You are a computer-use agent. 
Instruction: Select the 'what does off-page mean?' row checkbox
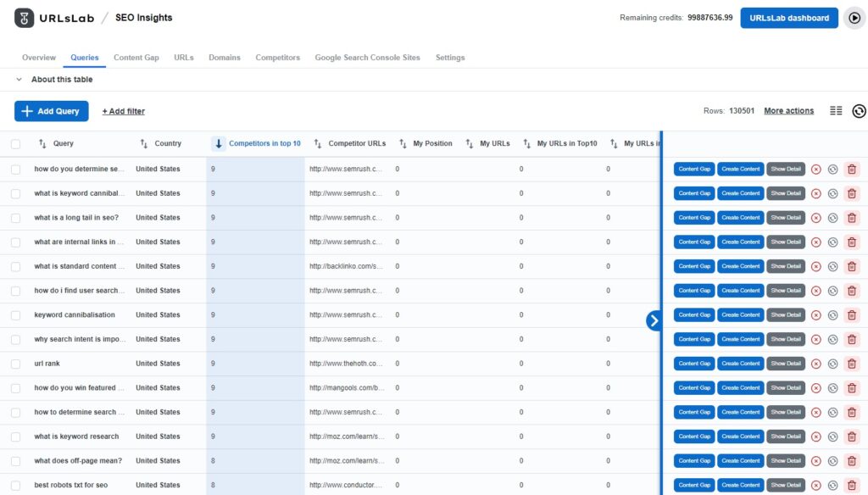pyautogui.click(x=15, y=461)
